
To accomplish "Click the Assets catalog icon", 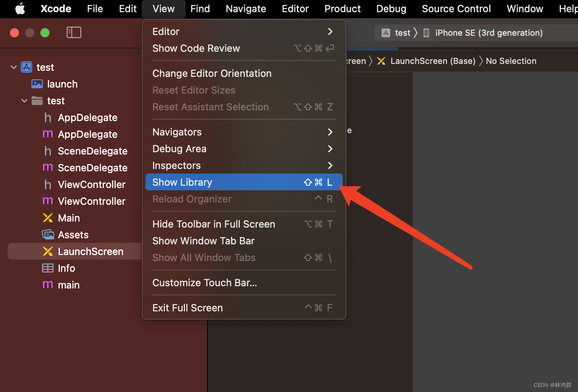I will 48,234.
